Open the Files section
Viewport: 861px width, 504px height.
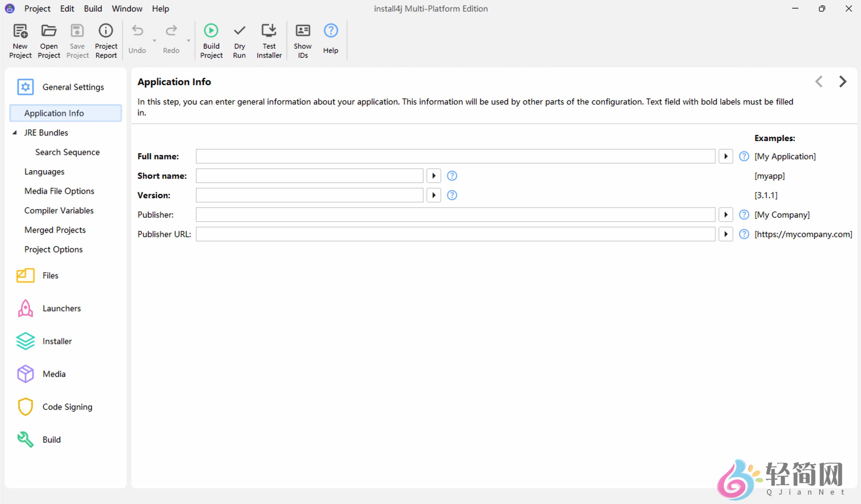click(x=38, y=275)
